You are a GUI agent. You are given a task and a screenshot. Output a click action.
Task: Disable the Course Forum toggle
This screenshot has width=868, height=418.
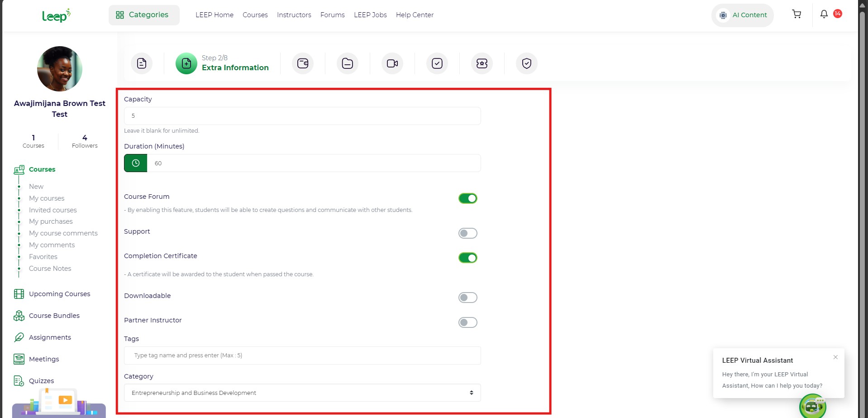point(467,198)
